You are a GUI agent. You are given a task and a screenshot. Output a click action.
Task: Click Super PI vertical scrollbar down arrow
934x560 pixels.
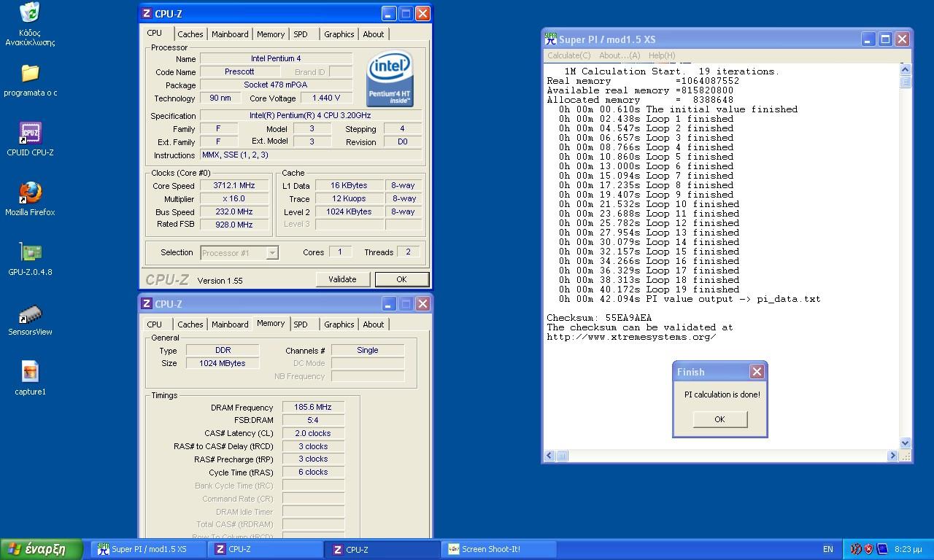point(906,443)
